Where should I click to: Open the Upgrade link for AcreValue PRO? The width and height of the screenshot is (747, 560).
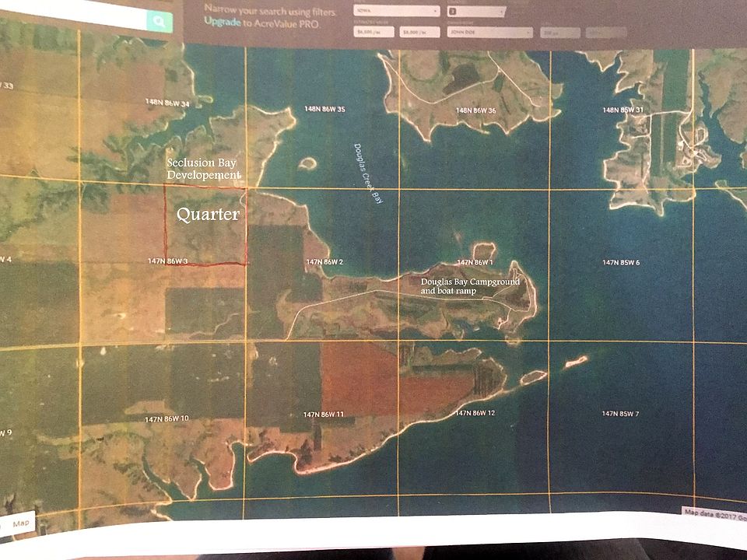tap(222, 22)
